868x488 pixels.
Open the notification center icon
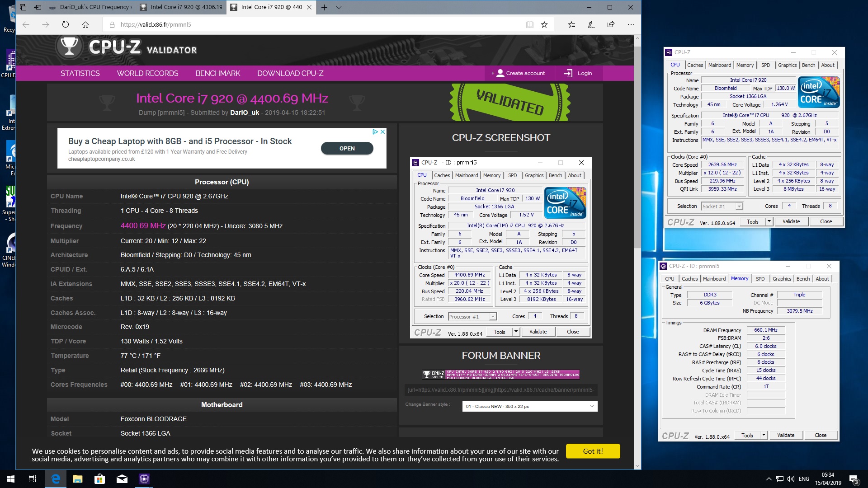click(x=854, y=479)
